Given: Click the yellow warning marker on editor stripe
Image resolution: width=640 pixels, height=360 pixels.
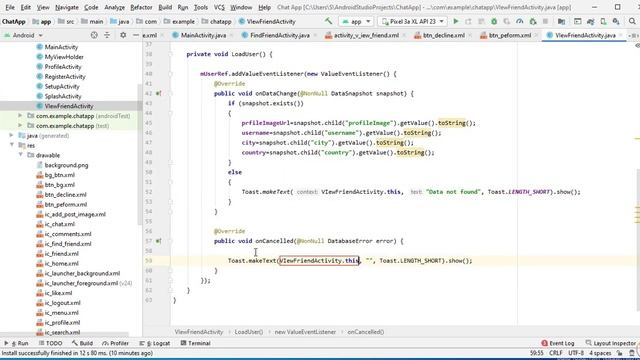Looking at the screenshot, I should (637, 139).
